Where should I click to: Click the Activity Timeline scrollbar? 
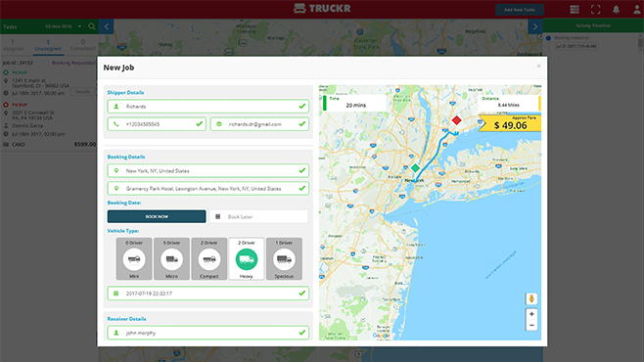click(x=641, y=42)
